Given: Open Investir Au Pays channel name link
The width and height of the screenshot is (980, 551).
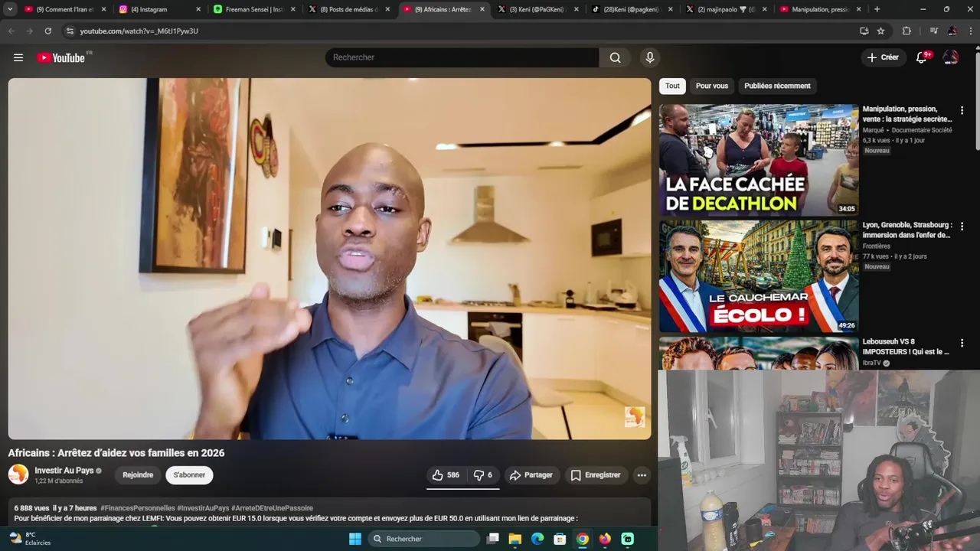Looking at the screenshot, I should 64,471.
